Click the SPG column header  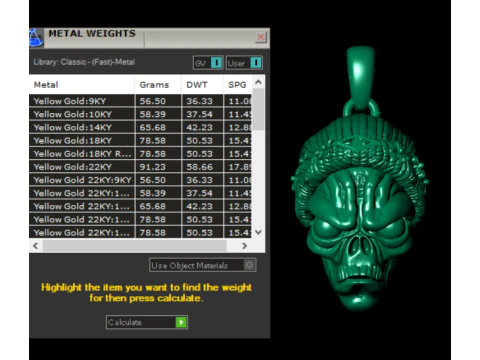click(237, 85)
